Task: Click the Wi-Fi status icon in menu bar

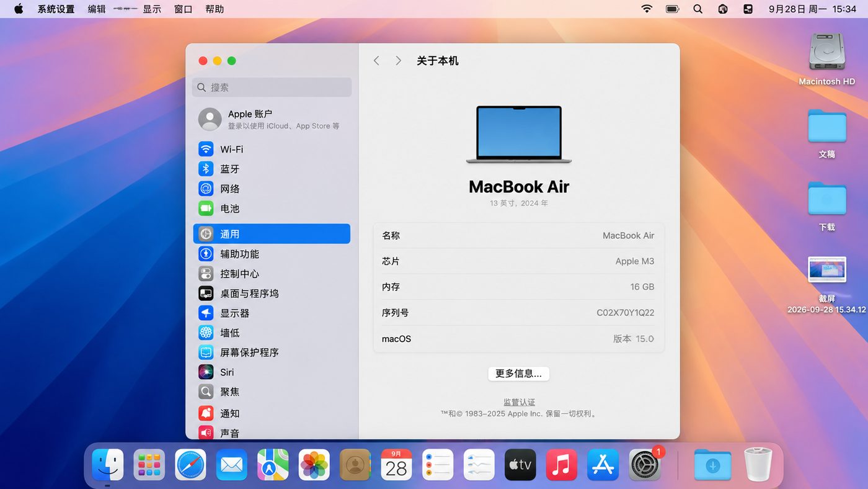Action: click(x=647, y=9)
